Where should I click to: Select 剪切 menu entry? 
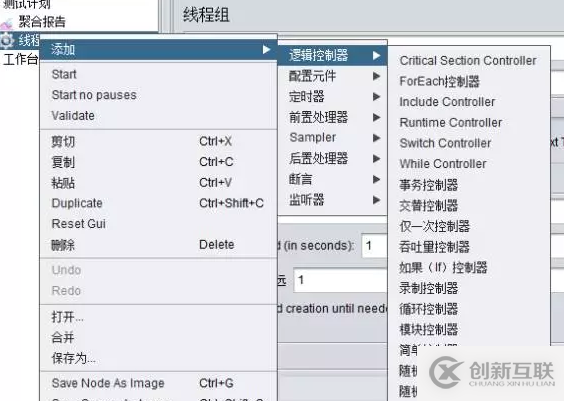tap(159, 141)
